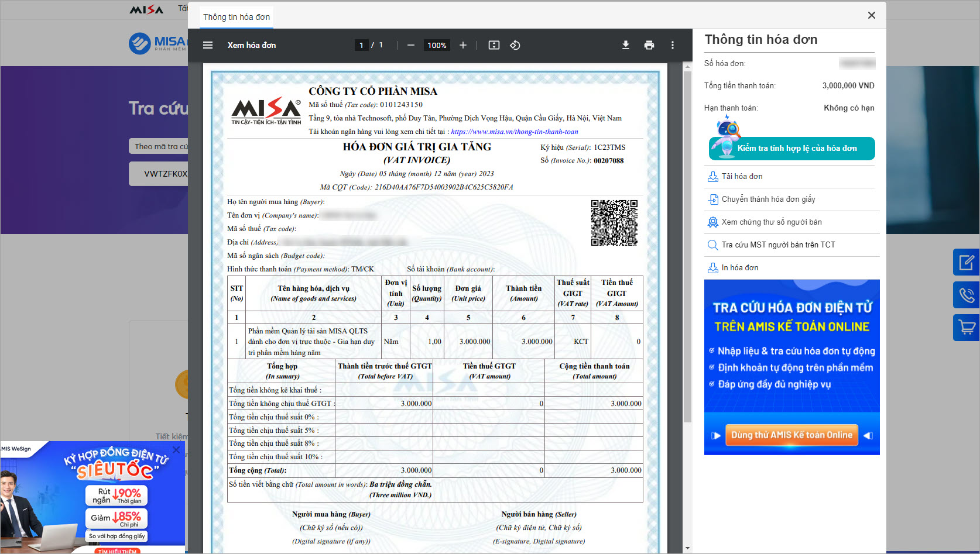Rotate the invoice document counterclockwise

point(515,45)
